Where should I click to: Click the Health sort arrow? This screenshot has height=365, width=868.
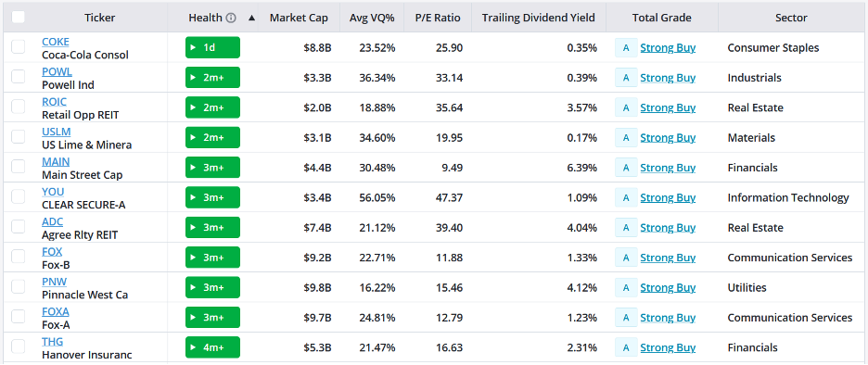click(252, 18)
